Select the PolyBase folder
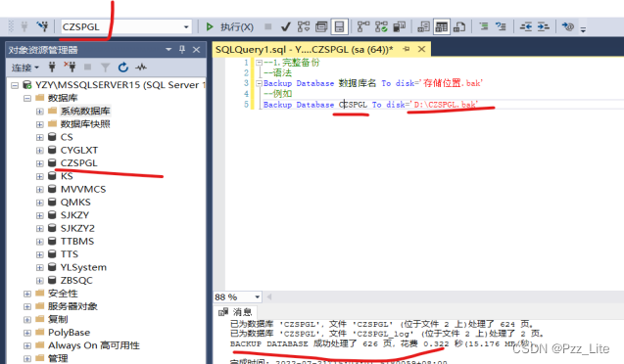 [x=69, y=333]
